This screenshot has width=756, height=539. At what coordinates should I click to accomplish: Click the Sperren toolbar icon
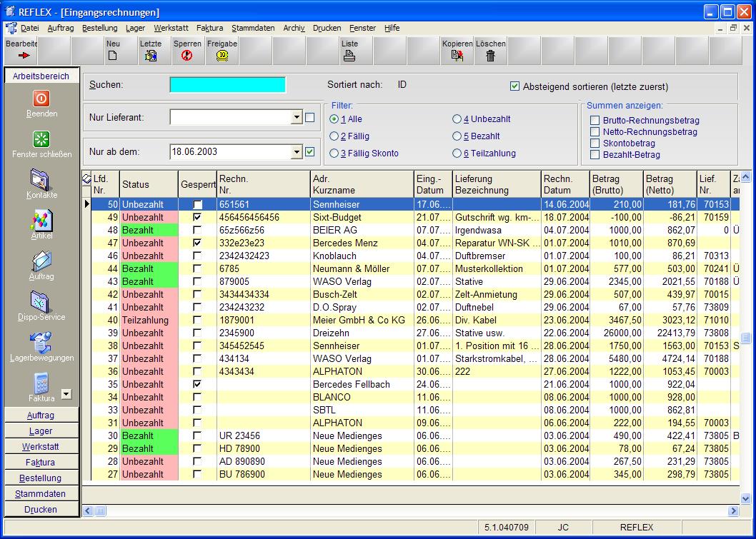coord(187,56)
